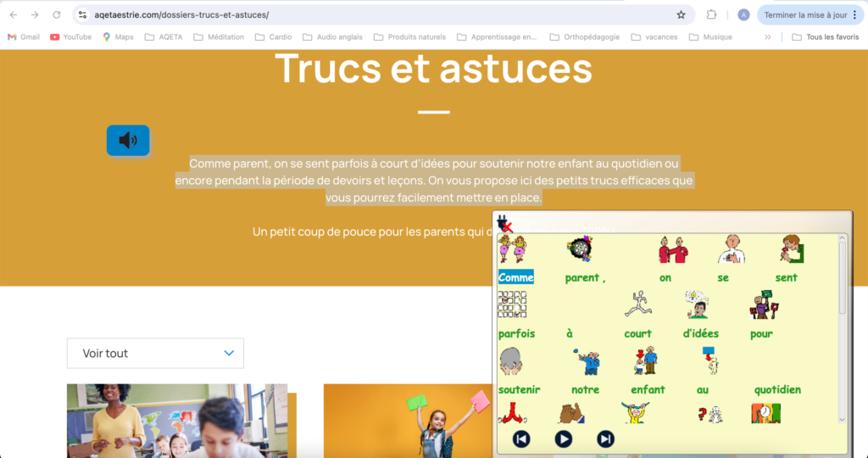Image resolution: width=868 pixels, height=458 pixels.
Task: Skip to previous in the pictogram reader
Action: [521, 438]
